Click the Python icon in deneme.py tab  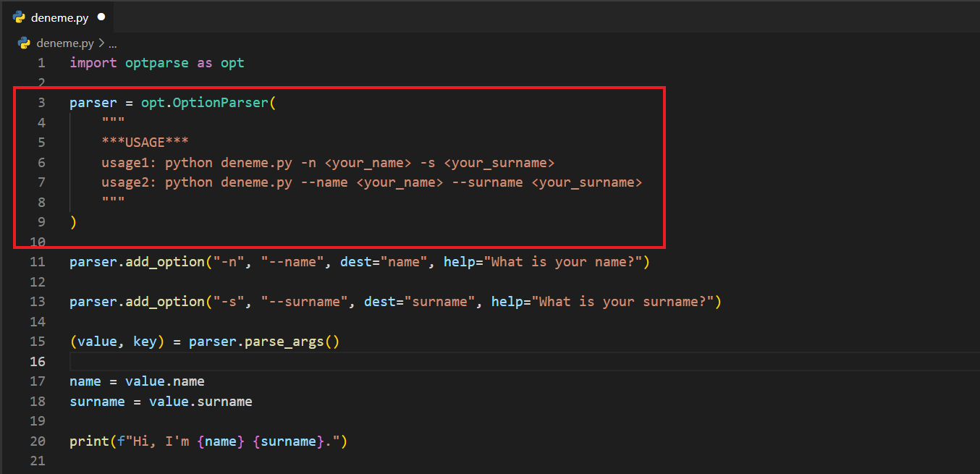tap(20, 17)
